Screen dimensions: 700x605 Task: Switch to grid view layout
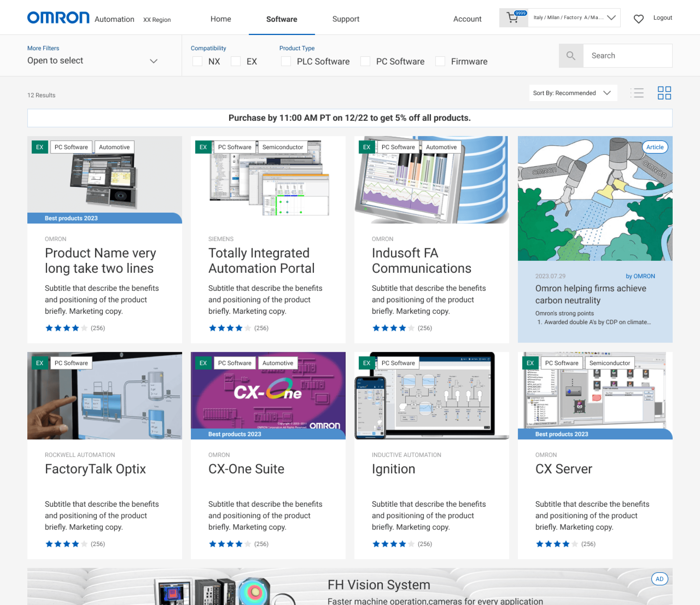pyautogui.click(x=664, y=93)
